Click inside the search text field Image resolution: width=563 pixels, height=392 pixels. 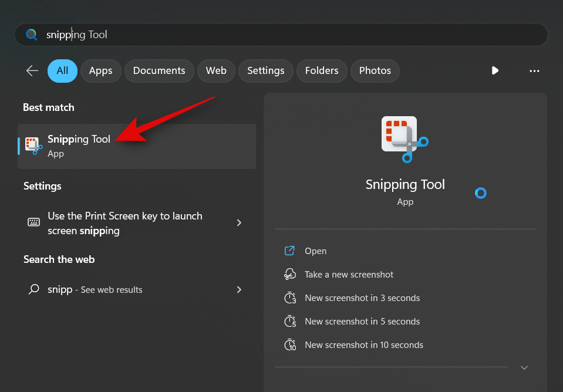(x=294, y=35)
